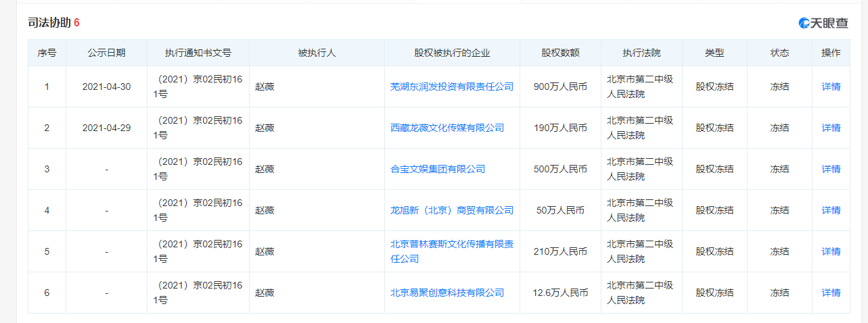Open company link 西藏龙薇文化传媒有限公司

click(447, 128)
